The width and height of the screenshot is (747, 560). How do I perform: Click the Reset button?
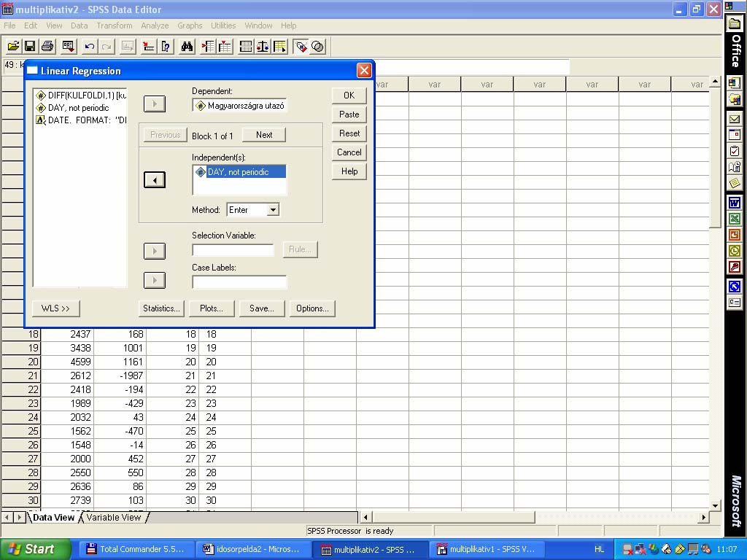[349, 133]
